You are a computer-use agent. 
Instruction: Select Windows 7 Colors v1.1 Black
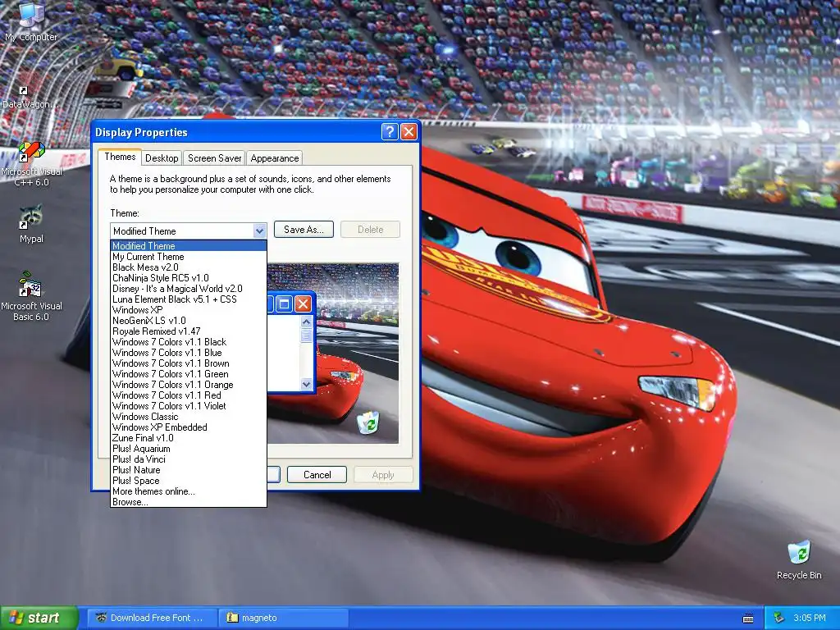189,342
